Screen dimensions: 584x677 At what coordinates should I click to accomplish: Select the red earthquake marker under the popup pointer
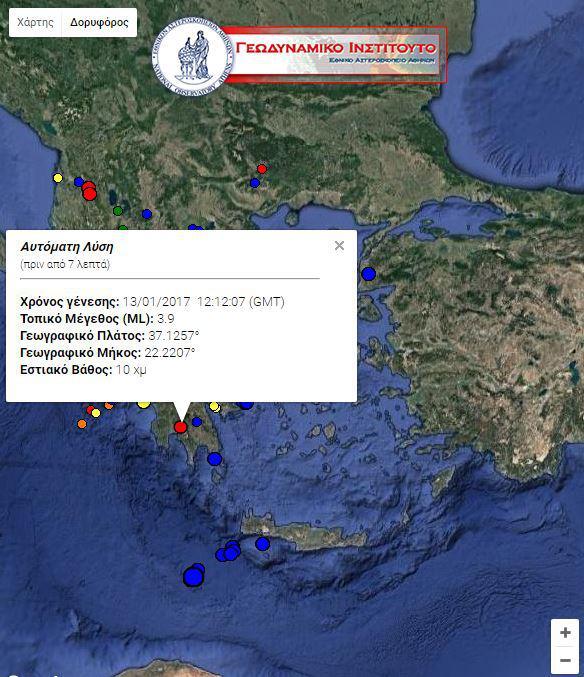[x=180, y=427]
